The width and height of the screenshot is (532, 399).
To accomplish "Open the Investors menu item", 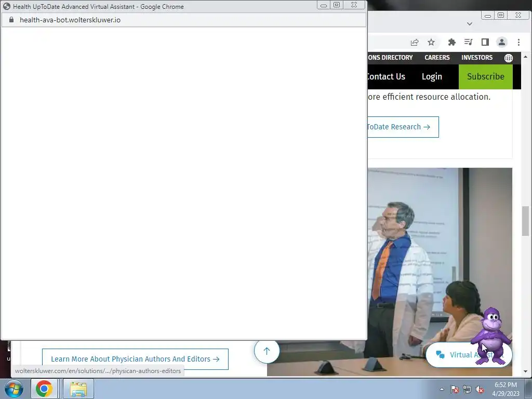I will 477,58.
